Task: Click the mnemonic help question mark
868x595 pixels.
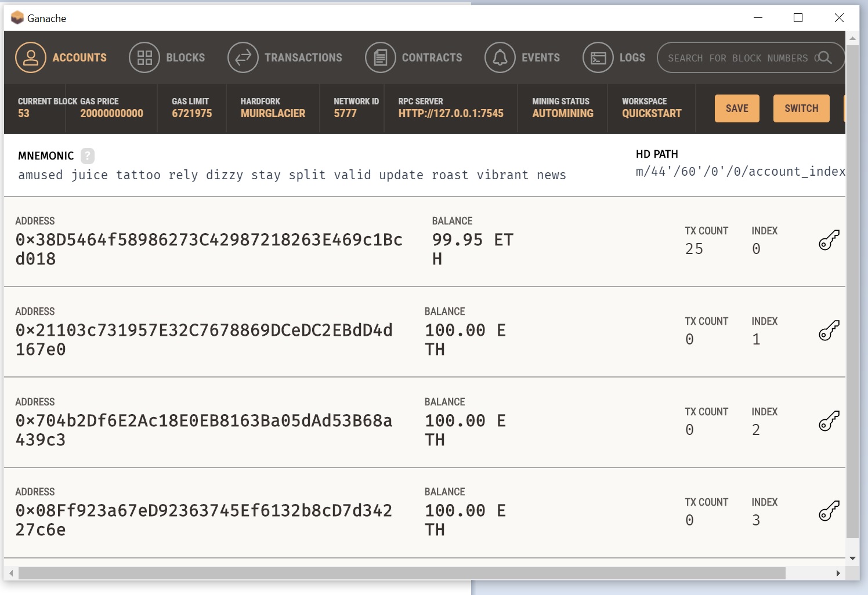Action: 88,155
